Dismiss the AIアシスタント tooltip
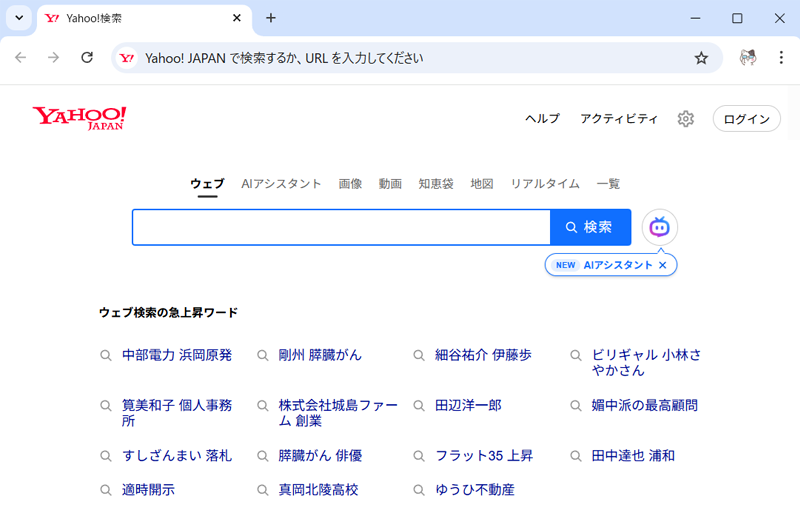 663,265
